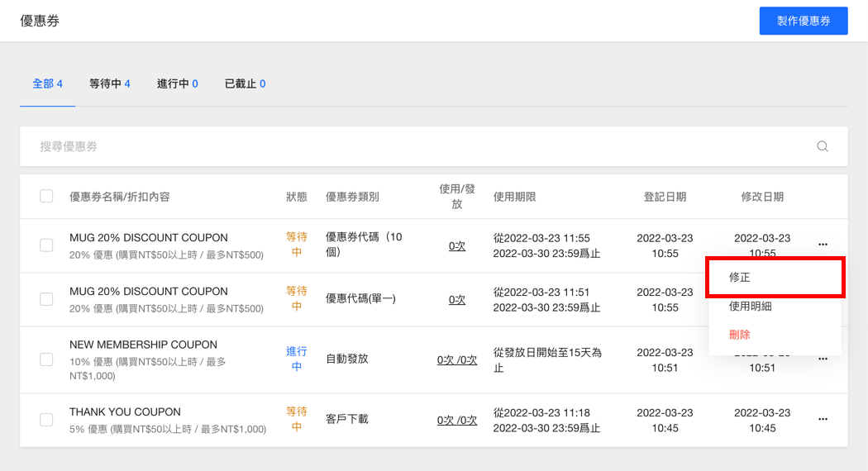The image size is (868, 471).
Task: Open THANK YOU COUPON usage count link
Action: point(457,420)
